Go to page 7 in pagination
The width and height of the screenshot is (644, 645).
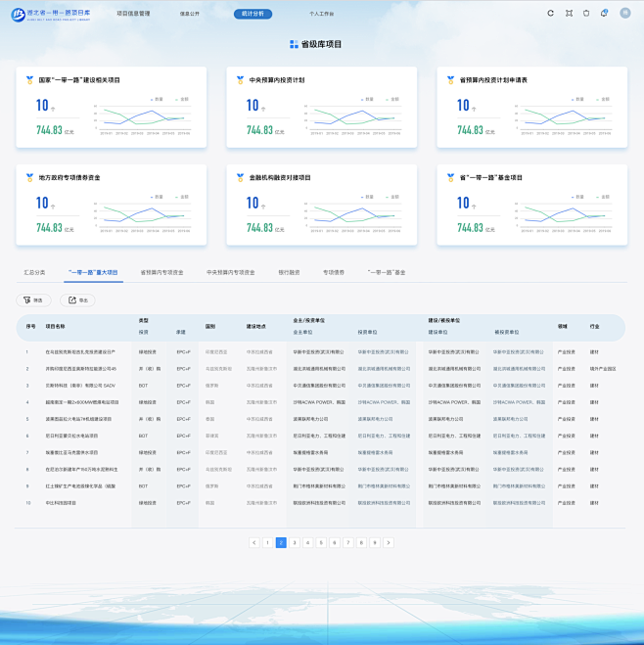[347, 542]
